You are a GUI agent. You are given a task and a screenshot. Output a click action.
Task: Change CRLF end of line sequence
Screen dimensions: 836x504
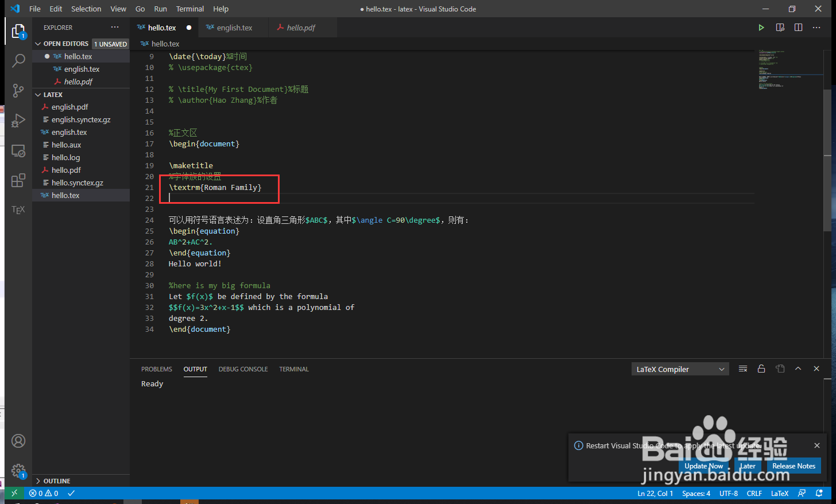(754, 493)
